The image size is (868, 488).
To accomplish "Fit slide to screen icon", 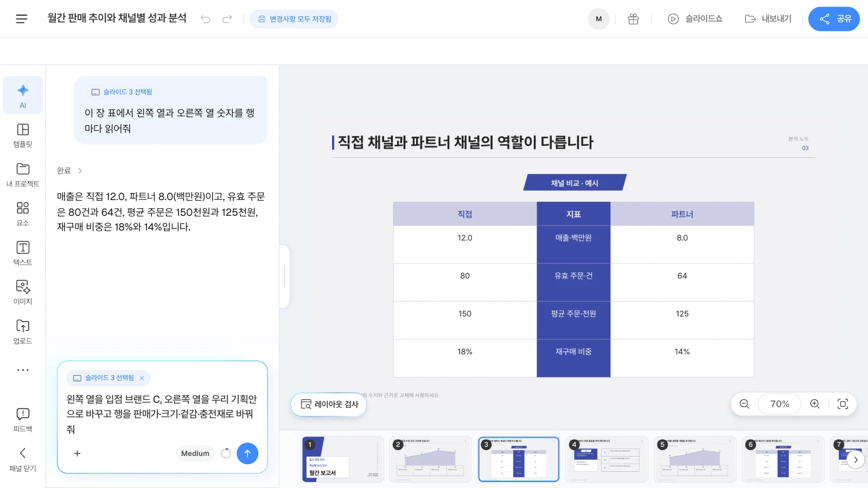I will tap(843, 404).
